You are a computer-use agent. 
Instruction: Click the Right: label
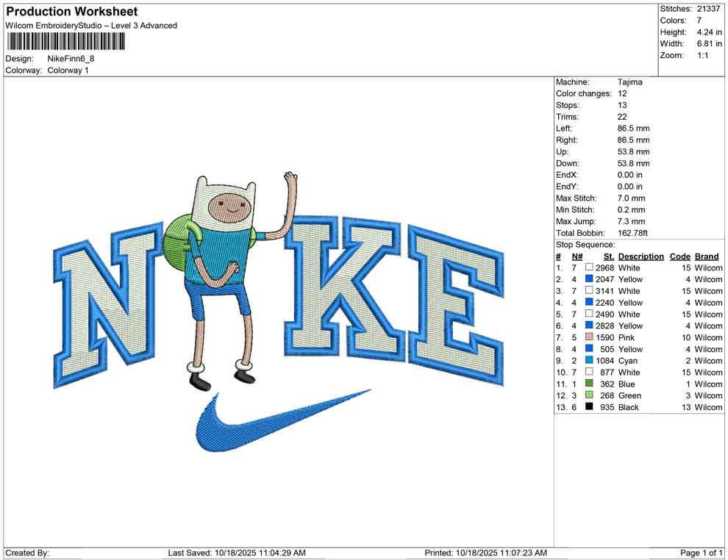[x=566, y=140]
